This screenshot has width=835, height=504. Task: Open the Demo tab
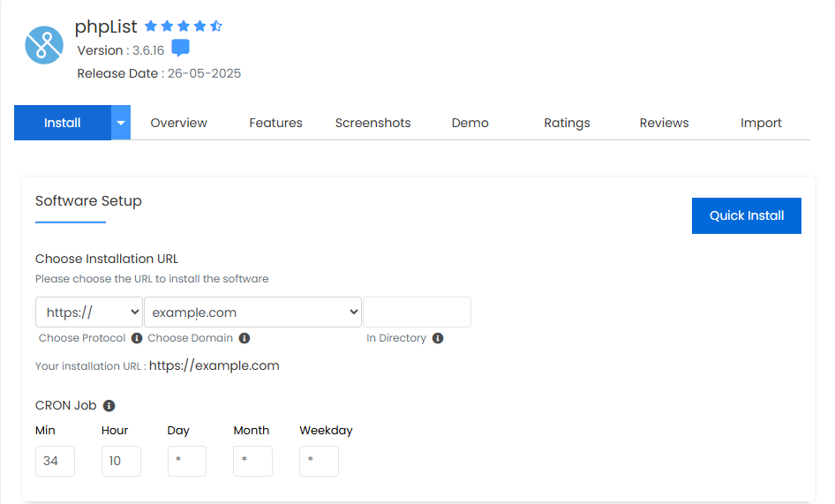pyautogui.click(x=470, y=123)
